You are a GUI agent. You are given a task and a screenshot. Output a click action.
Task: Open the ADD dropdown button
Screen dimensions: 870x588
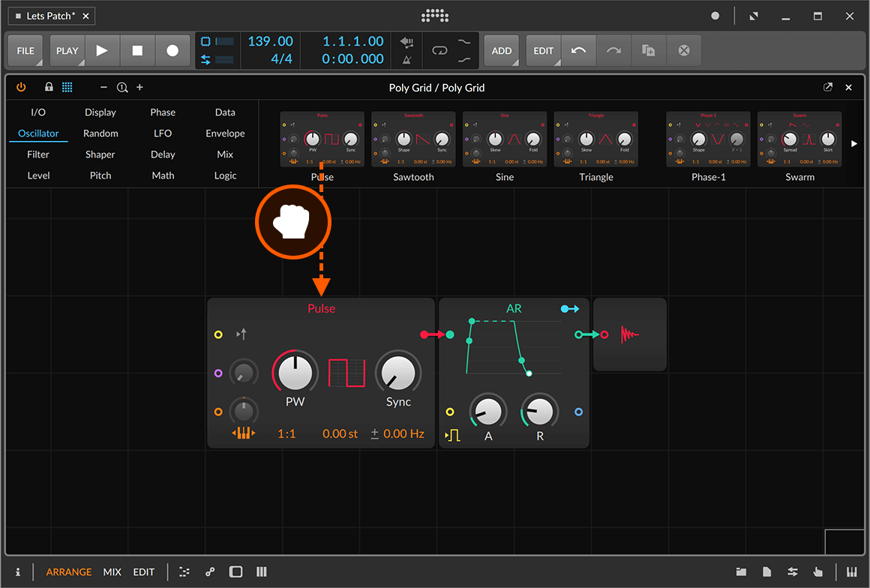coord(502,51)
